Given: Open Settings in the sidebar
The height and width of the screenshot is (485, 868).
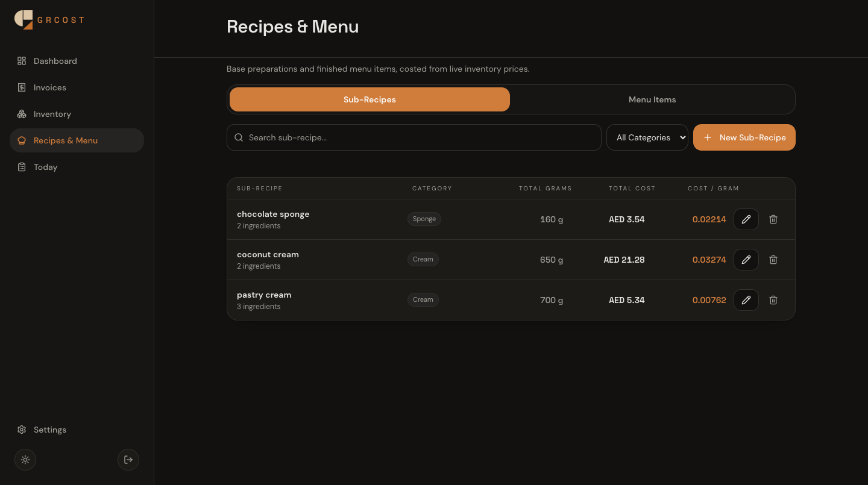Looking at the screenshot, I should pos(77,430).
